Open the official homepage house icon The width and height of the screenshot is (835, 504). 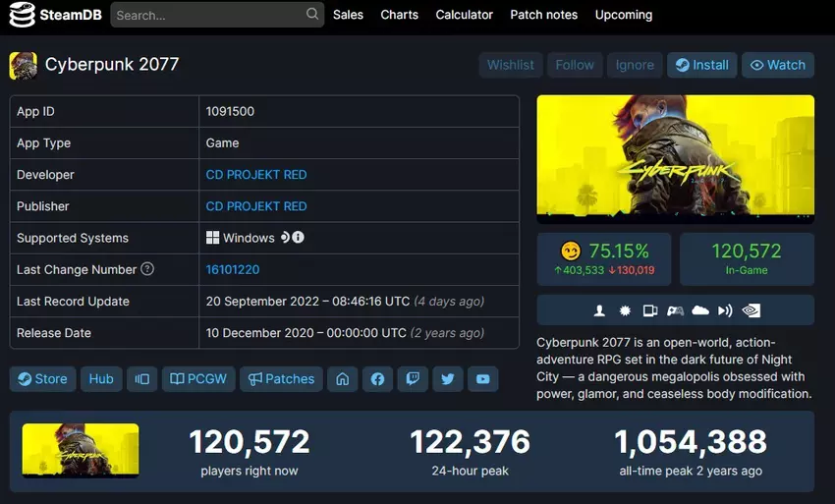click(343, 379)
